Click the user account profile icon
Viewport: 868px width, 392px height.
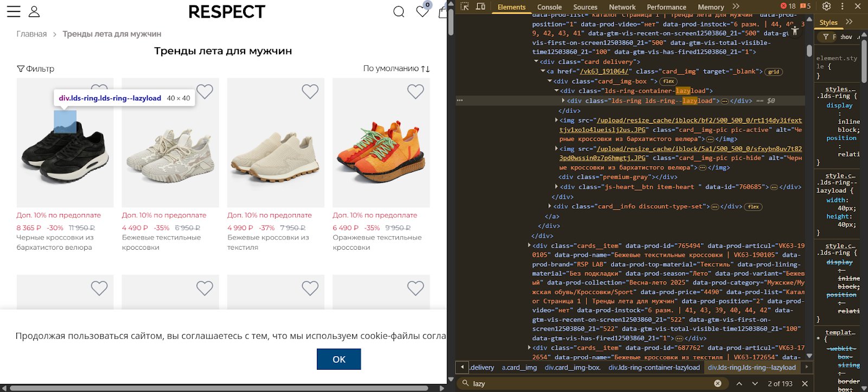[34, 11]
